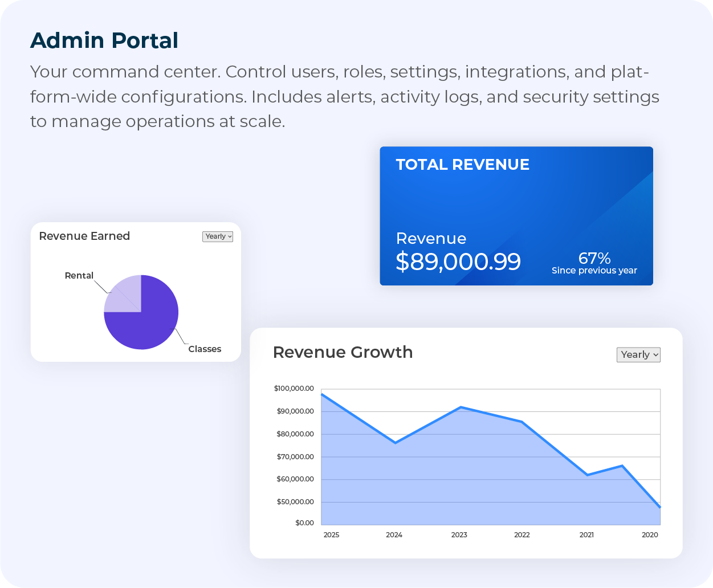
Task: Click the $100,000.00 y-axis label
Action: [x=294, y=389]
